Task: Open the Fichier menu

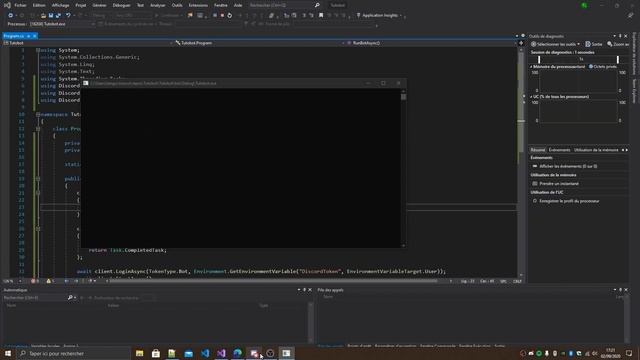Action: (x=20, y=5)
